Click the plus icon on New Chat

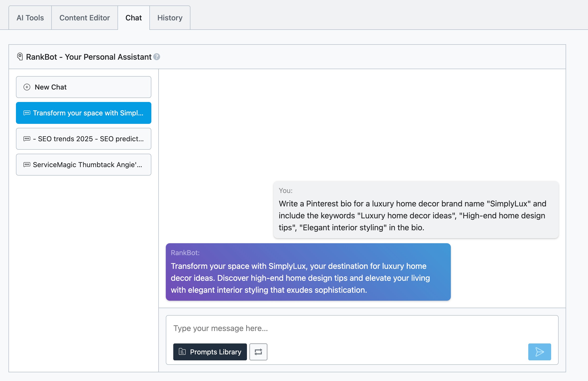point(26,87)
